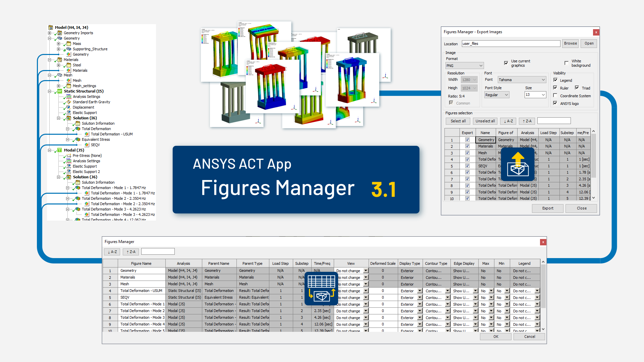
Task: Click the Analysis Settings icon under Modal
Action: pos(69,161)
